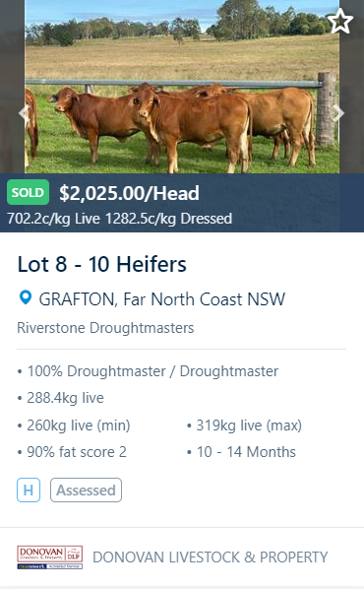The height and width of the screenshot is (589, 364).
Task: Open DONOVAN LIVESTOCK & PROPERTY agent page
Action: tap(211, 557)
